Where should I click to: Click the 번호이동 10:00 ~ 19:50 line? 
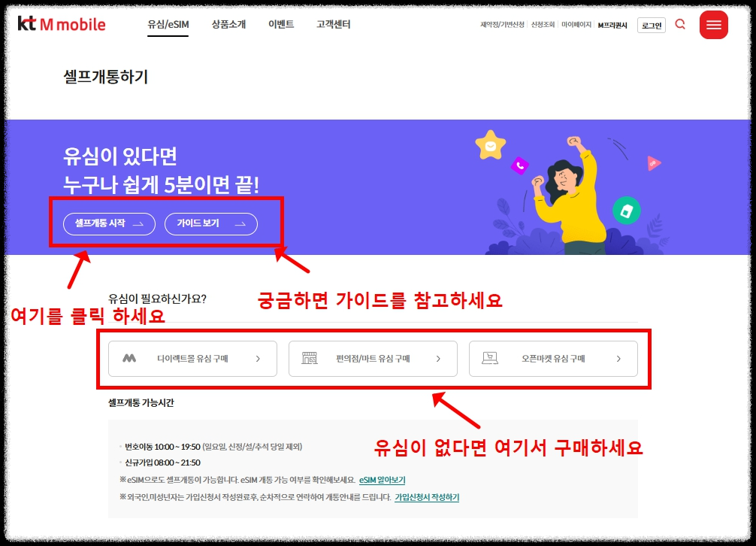coord(213,447)
